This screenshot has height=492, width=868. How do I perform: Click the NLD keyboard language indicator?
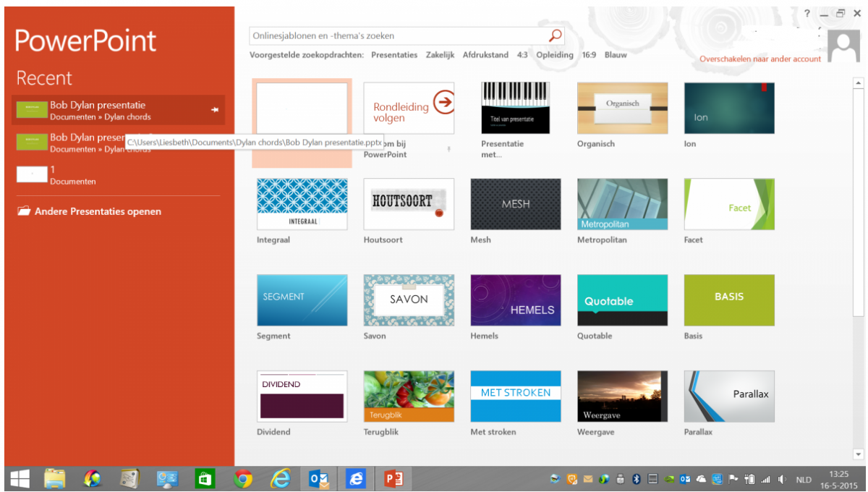(x=804, y=480)
